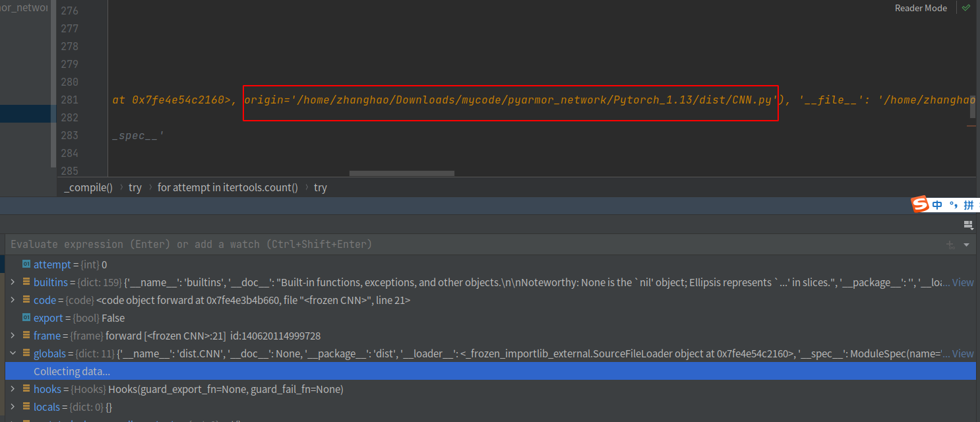
Task: Expand the builtins variable node
Action: [13, 282]
